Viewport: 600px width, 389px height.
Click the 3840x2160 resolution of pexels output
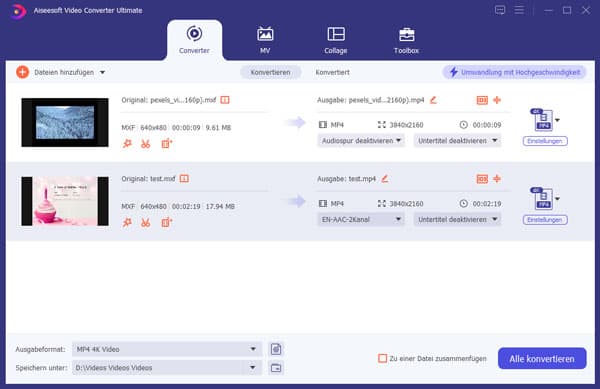[406, 125]
